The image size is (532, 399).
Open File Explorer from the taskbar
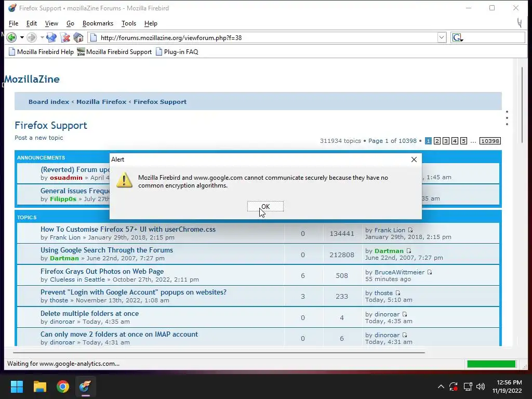click(x=40, y=387)
